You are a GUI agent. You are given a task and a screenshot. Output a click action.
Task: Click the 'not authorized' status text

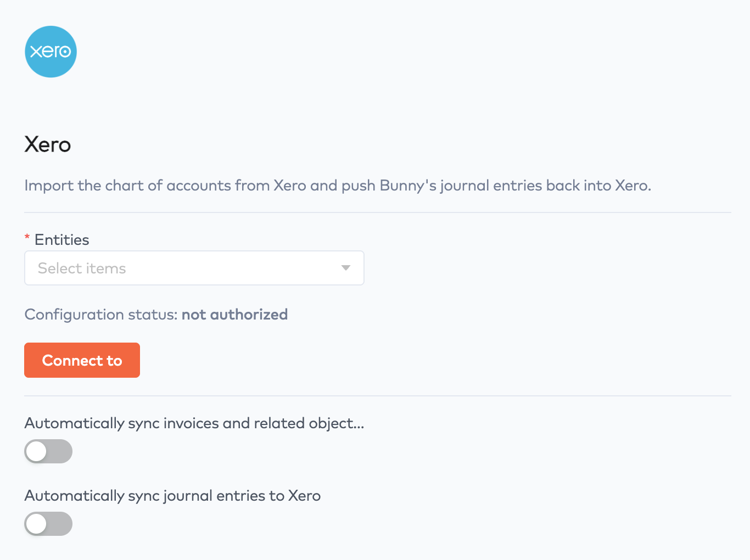(234, 315)
